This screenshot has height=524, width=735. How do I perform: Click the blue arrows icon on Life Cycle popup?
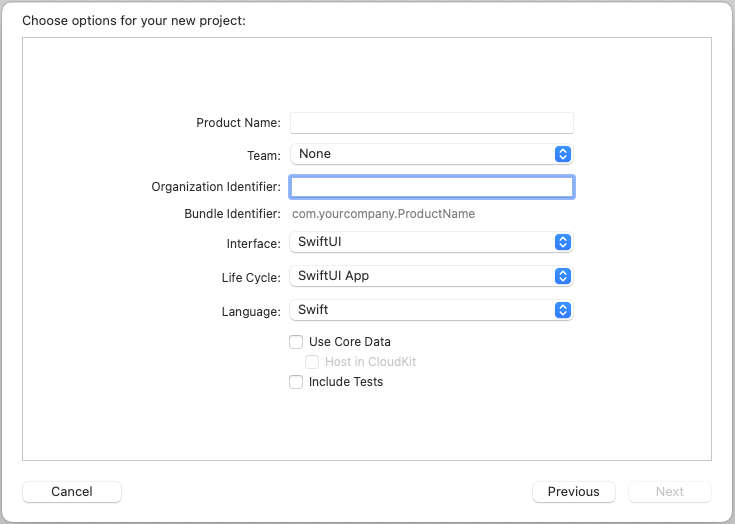[563, 276]
